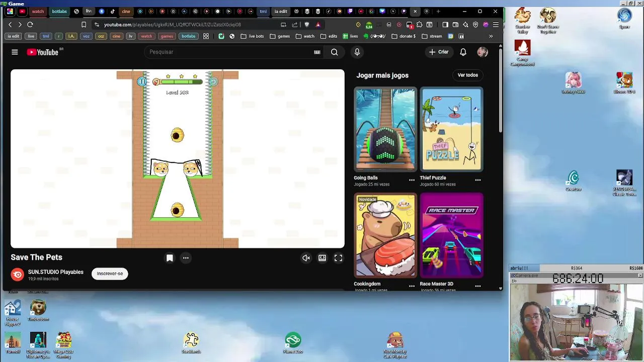Open the Planet Zoo desktop shortcut
The height and width of the screenshot is (362, 644).
(x=293, y=343)
